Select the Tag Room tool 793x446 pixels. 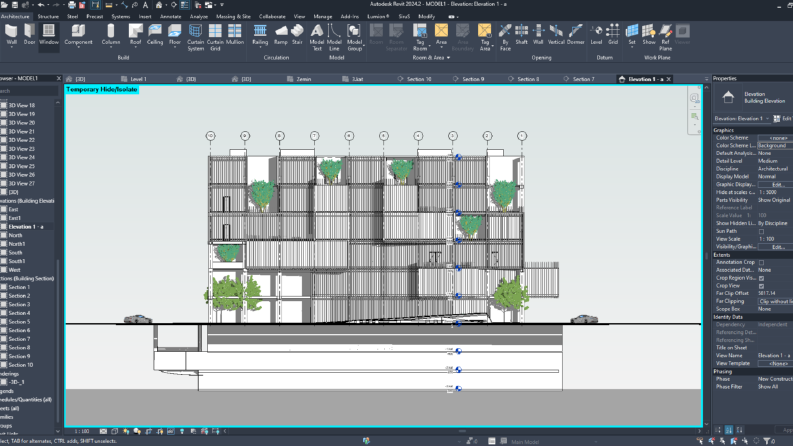pos(420,37)
